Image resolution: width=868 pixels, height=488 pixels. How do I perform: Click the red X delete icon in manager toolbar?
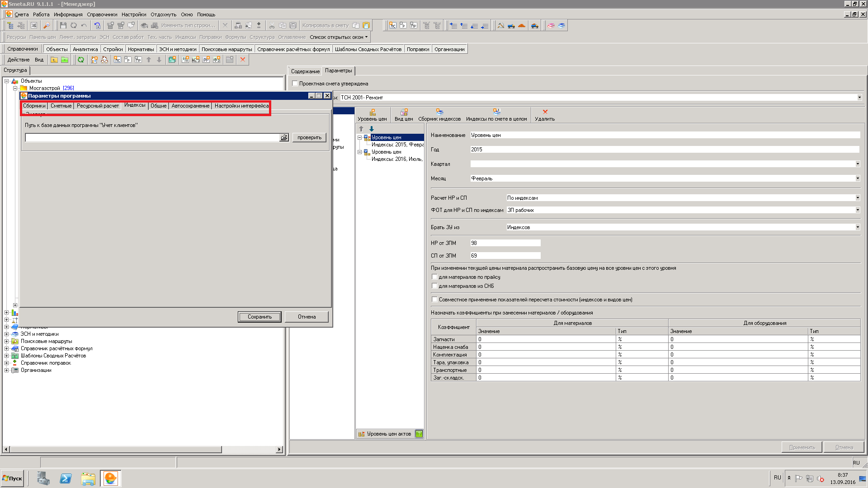click(x=243, y=60)
